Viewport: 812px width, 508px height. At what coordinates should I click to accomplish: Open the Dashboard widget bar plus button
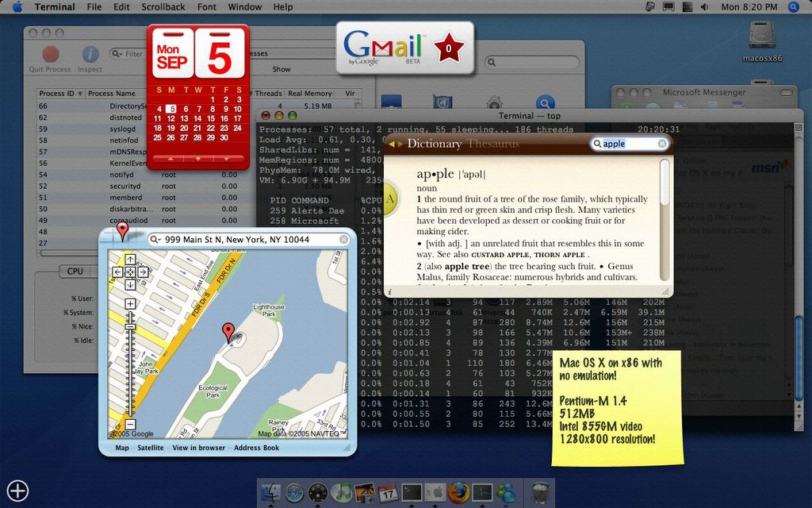pyautogui.click(x=17, y=491)
